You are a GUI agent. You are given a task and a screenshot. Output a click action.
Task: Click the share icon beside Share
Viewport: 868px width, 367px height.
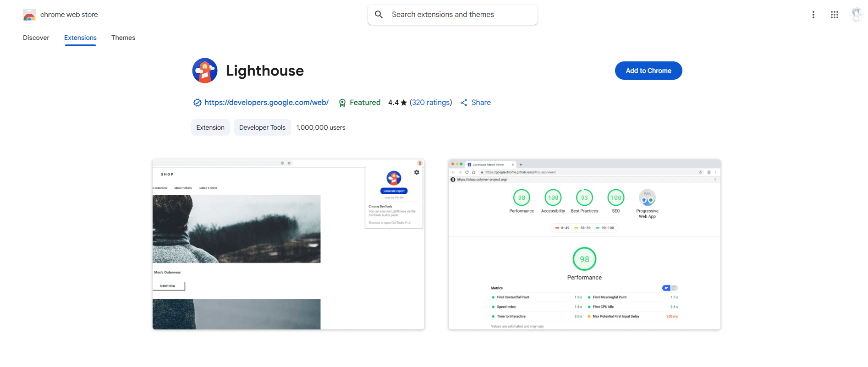point(464,103)
